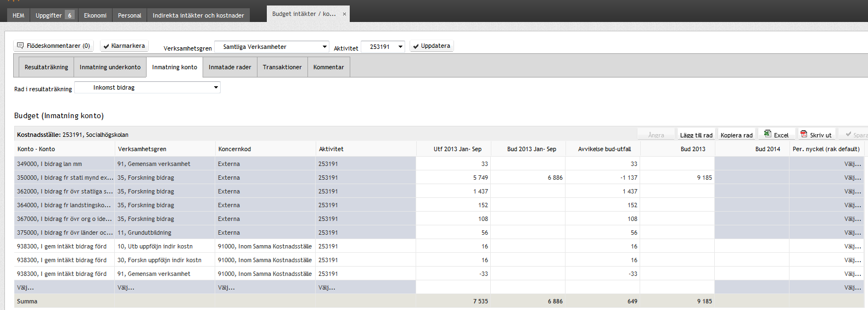Open the Ekonomi top tab

(95, 15)
